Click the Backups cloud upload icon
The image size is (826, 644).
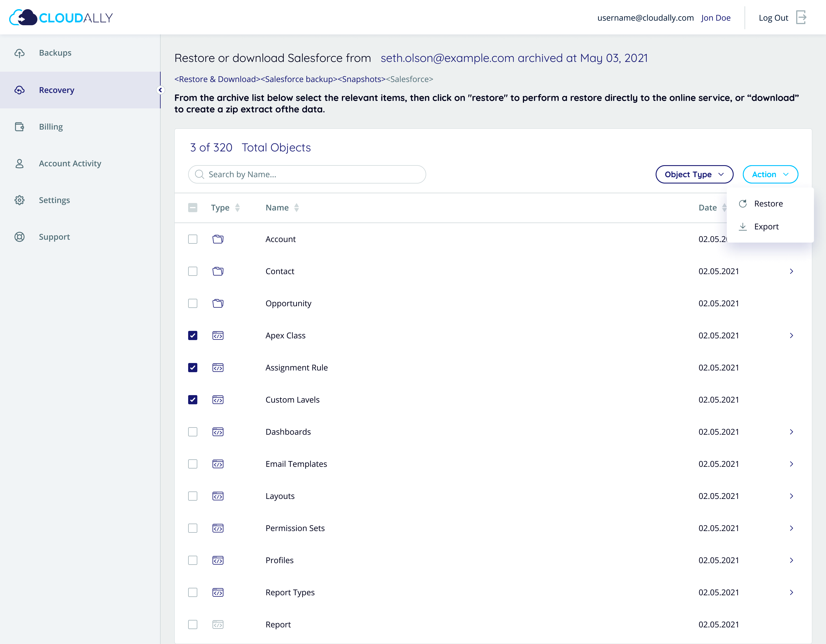[x=20, y=53]
